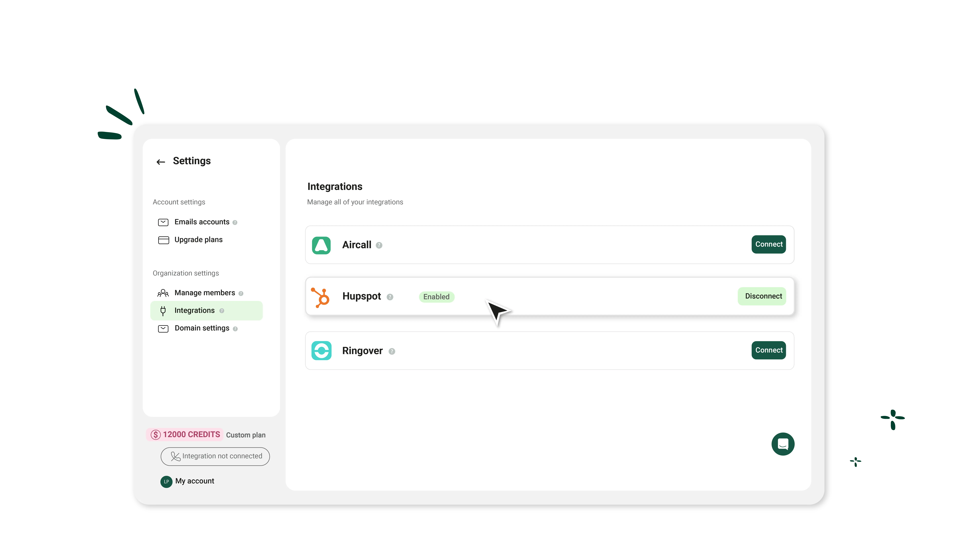The image size is (980, 551).
Task: Click Integration not connected pill
Action: pyautogui.click(x=215, y=456)
